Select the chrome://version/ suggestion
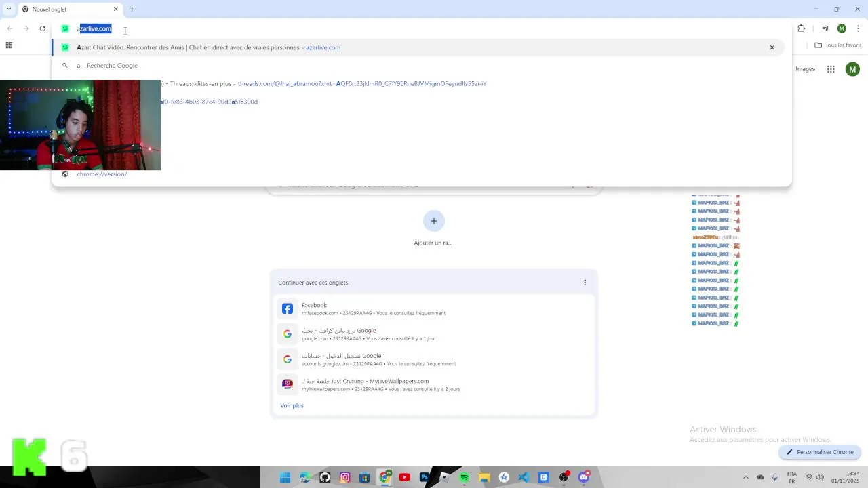 coord(418,174)
